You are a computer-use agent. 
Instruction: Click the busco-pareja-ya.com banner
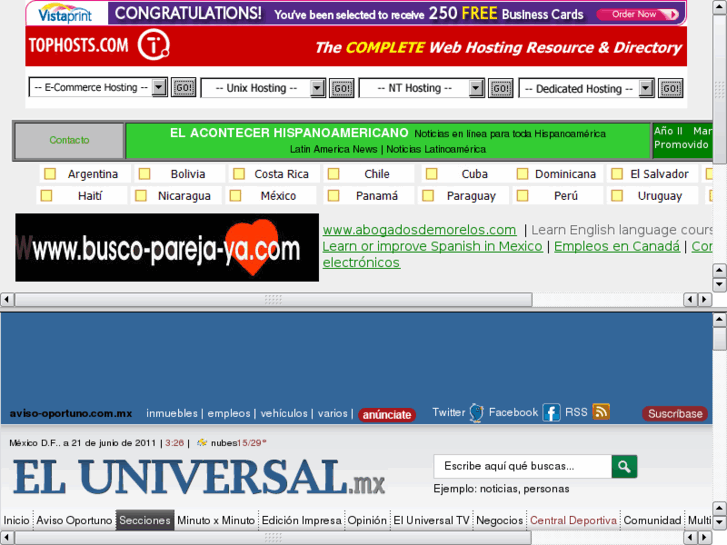pyautogui.click(x=167, y=248)
